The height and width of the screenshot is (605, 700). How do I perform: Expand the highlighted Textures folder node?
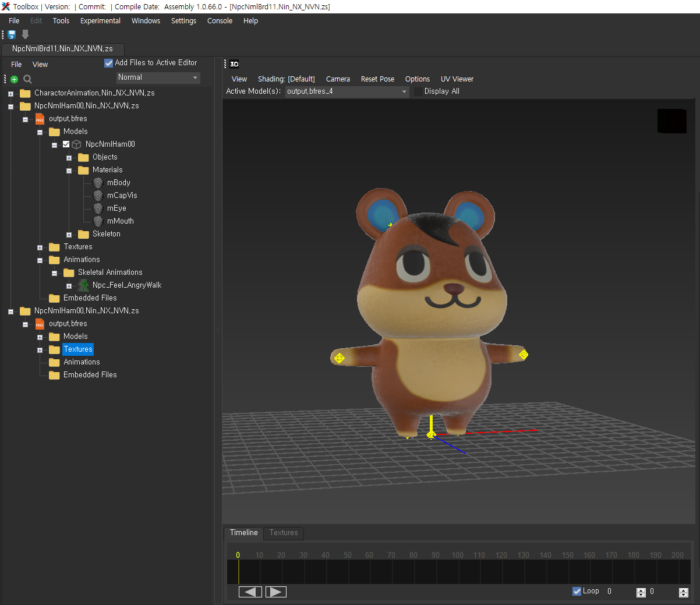pos(40,350)
